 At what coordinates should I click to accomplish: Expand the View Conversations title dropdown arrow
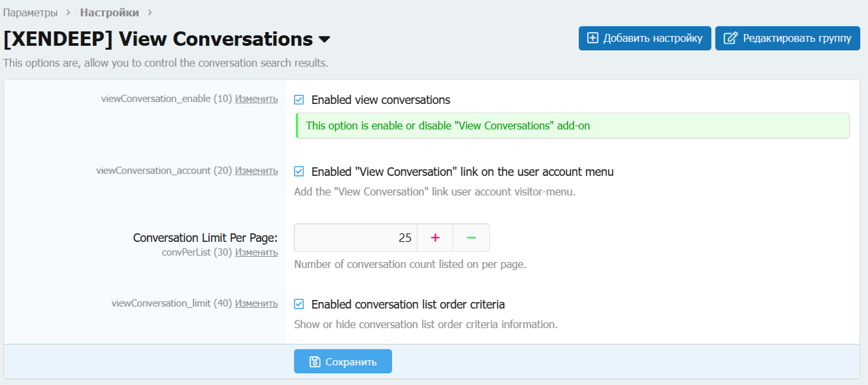[x=325, y=40]
